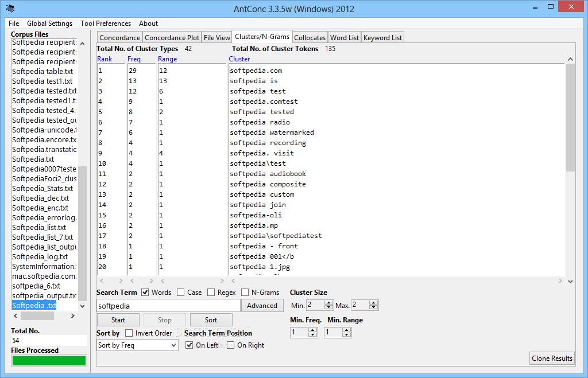588x378 pixels.
Task: Open the Global Settings menu
Action: coord(49,23)
